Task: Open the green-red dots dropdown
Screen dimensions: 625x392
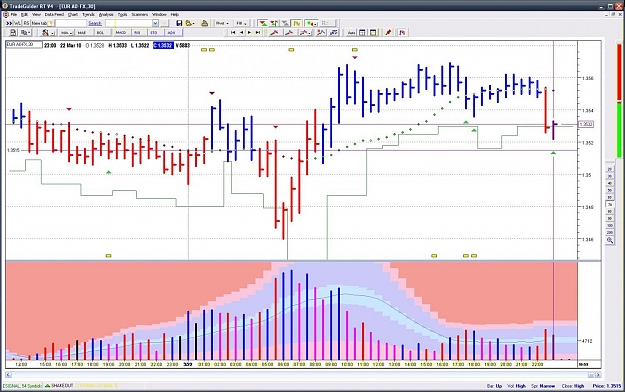Action: click(x=312, y=23)
